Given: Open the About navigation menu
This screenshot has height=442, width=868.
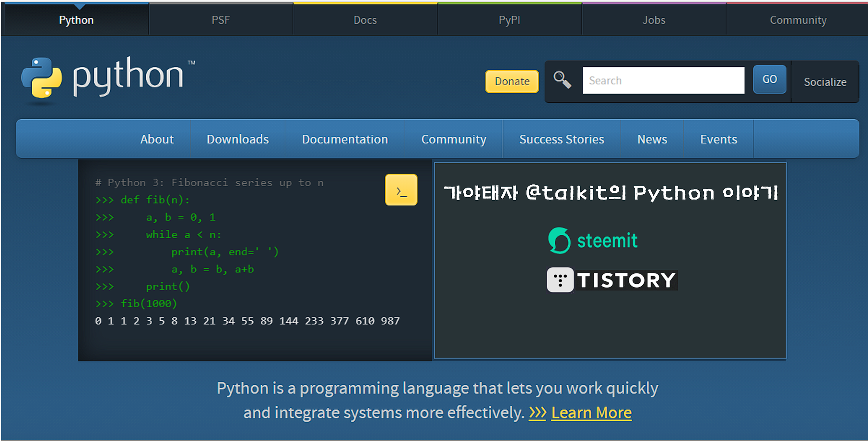Looking at the screenshot, I should [x=157, y=139].
